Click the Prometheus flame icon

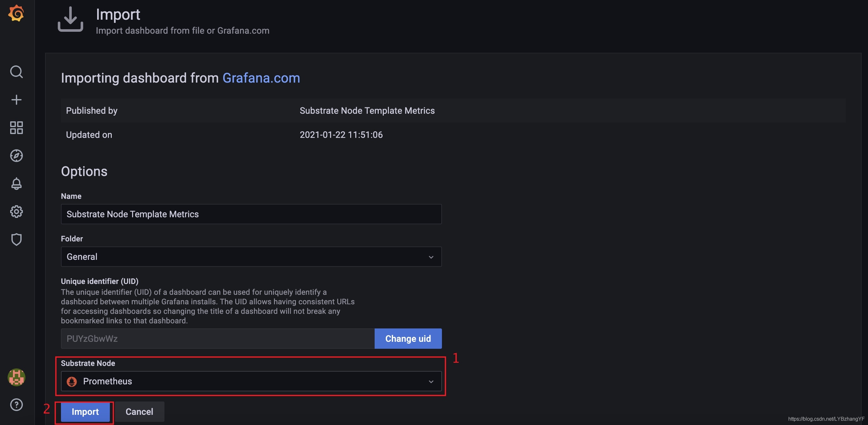tap(72, 381)
